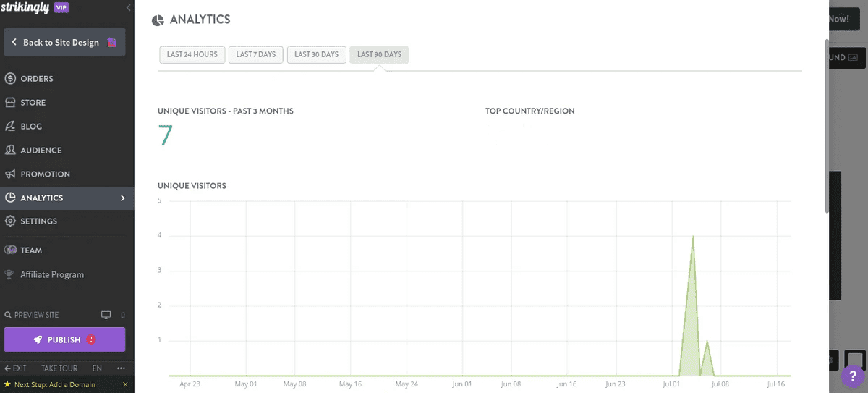The image size is (868, 393).
Task: Select the Last 7 Days tab
Action: [x=256, y=54]
